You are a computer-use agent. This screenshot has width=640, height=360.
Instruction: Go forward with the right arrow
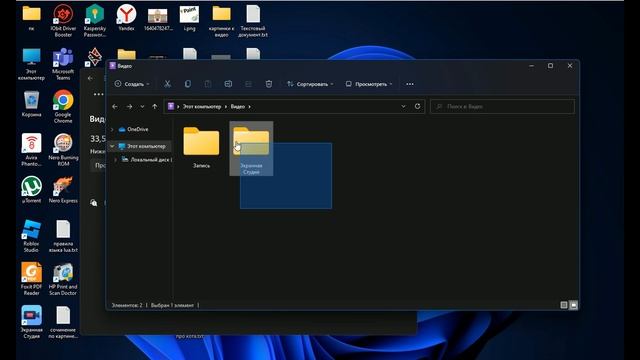(129, 107)
